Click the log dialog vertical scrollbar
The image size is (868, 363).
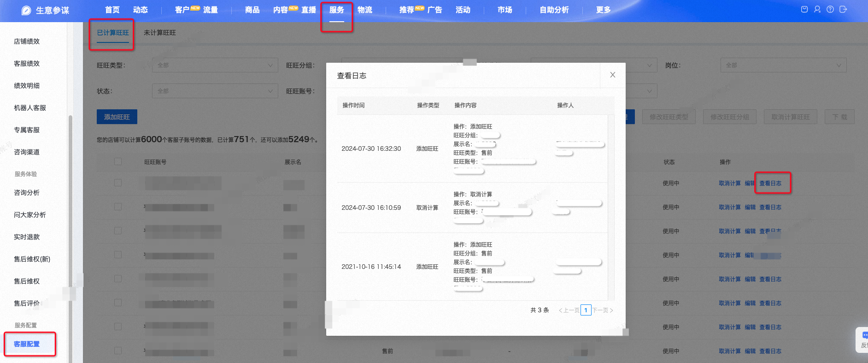pos(611,208)
